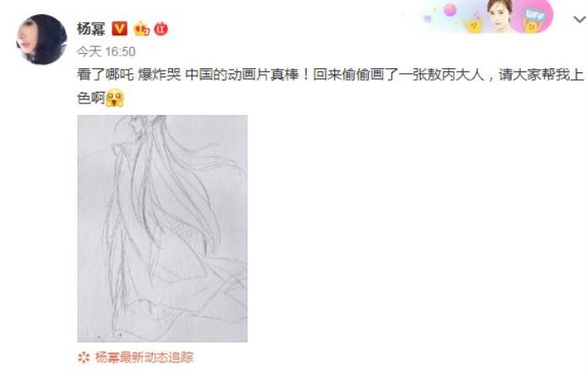
Task: Click the pink planet in the banner
Action: pyautogui.click(x=449, y=10)
